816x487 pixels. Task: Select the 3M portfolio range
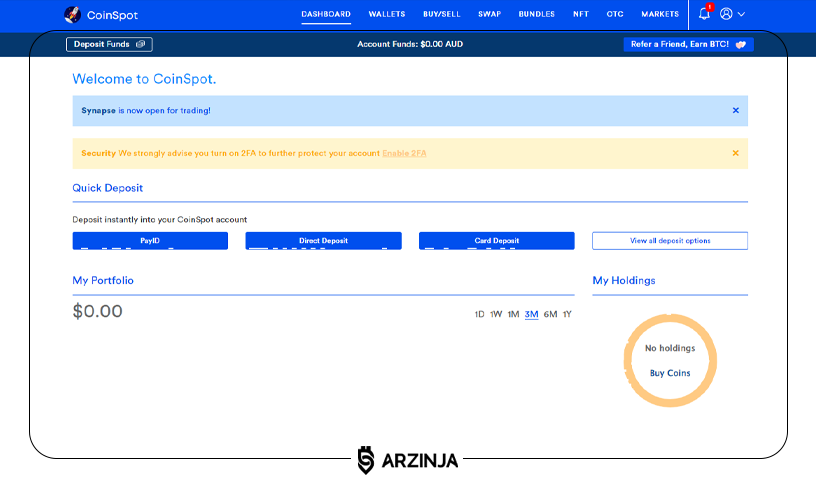click(531, 314)
